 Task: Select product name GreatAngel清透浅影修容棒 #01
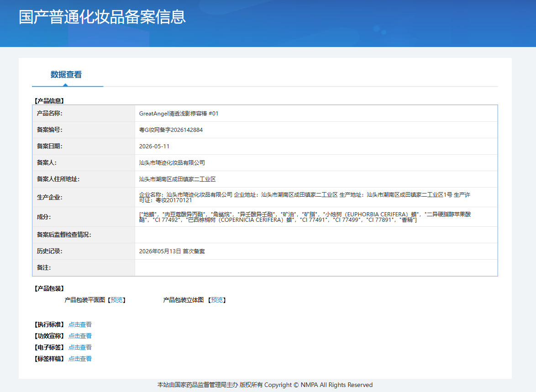(x=179, y=114)
